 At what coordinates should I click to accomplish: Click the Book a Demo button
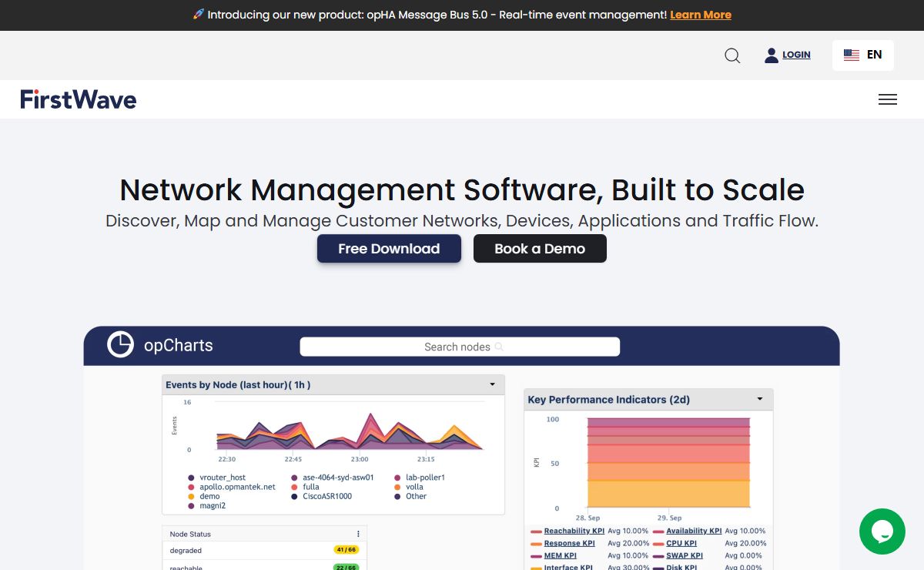pyautogui.click(x=540, y=249)
